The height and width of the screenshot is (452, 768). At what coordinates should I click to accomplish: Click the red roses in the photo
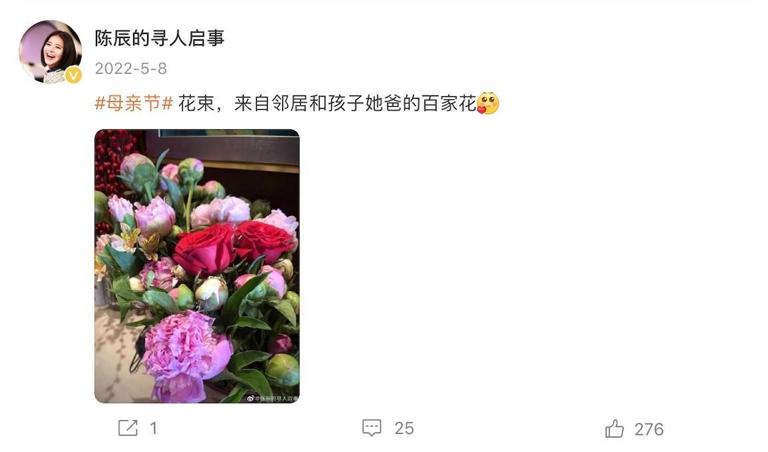tap(234, 246)
